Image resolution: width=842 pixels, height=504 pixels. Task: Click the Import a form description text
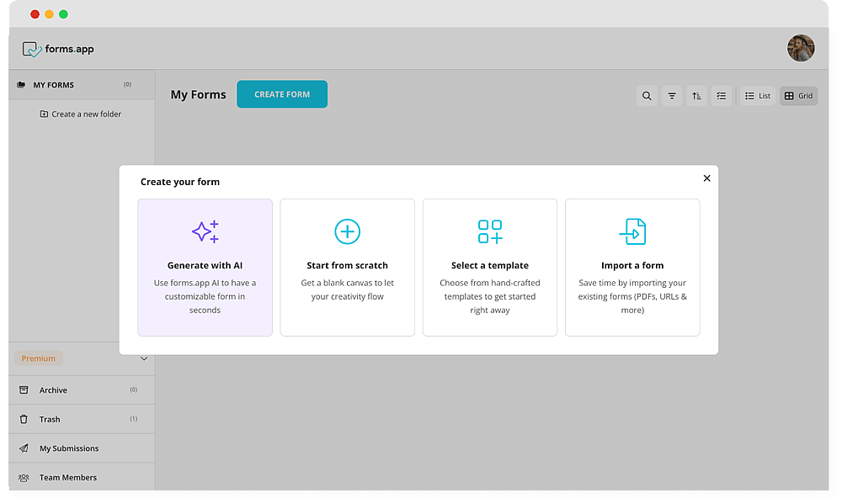[x=632, y=296]
